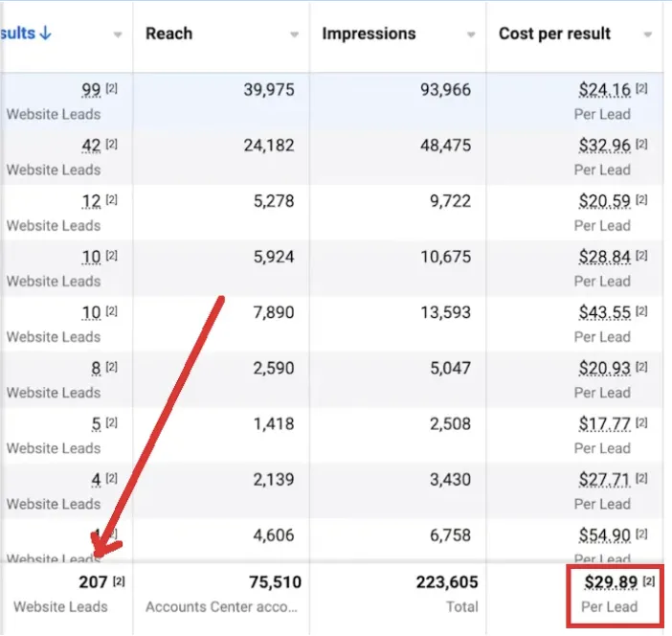Click footnote marker next to 99 results

112,89
